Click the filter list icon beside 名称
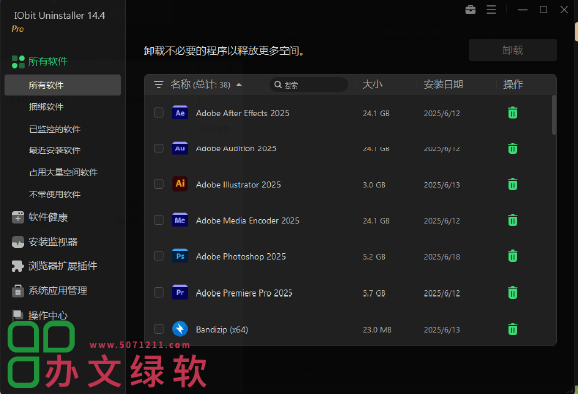The height and width of the screenshot is (395, 578). point(159,85)
